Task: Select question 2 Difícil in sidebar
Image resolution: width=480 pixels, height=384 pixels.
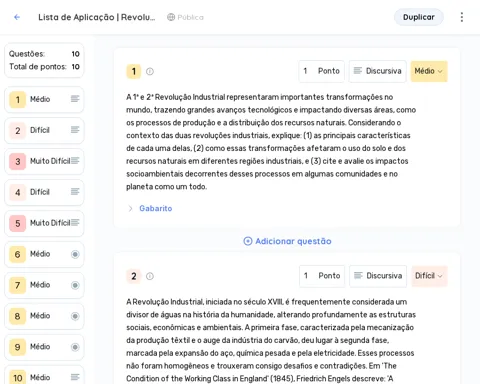Action: [44, 130]
